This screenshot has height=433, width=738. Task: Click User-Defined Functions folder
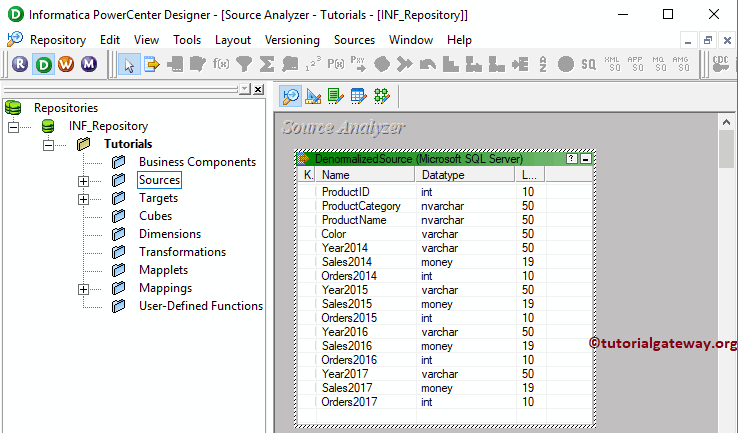point(200,306)
